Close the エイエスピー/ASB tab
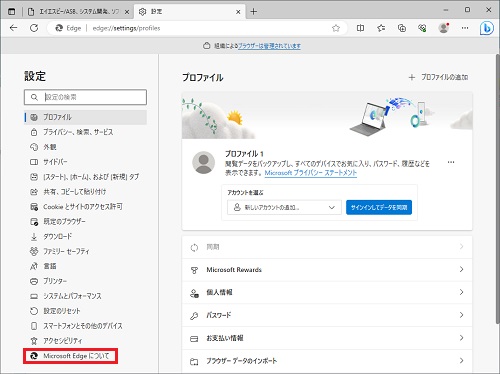The width and height of the screenshot is (500, 374). click(127, 12)
